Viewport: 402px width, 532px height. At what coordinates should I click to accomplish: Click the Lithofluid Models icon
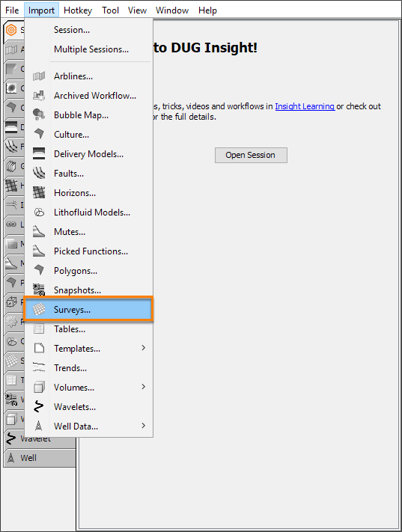point(39,213)
